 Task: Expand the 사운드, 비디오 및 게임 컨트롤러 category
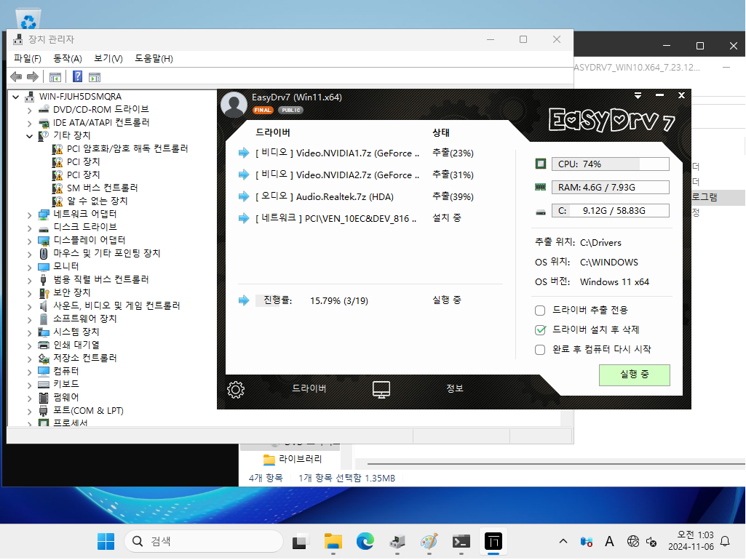coord(30,307)
